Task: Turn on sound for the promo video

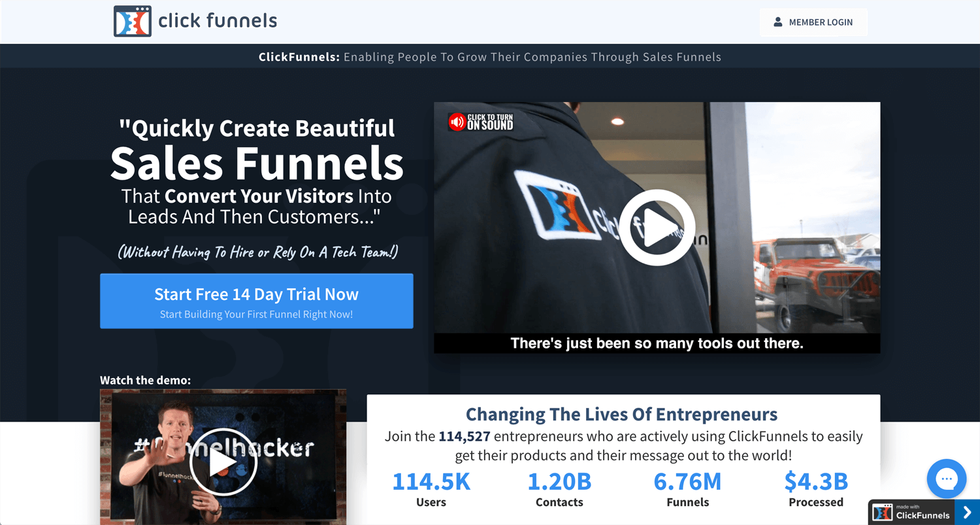Action: click(x=481, y=122)
